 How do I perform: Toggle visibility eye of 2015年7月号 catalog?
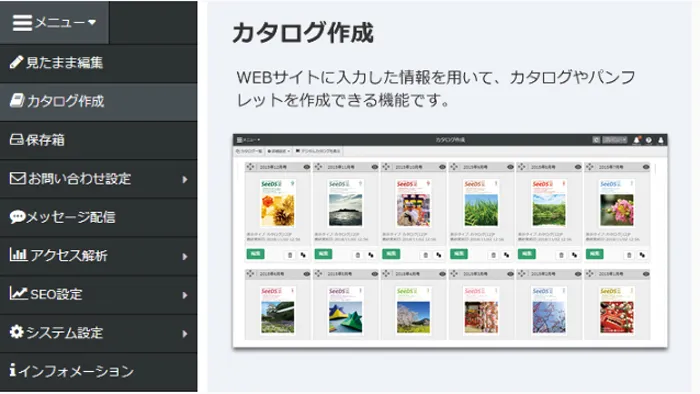pyautogui.click(x=646, y=167)
